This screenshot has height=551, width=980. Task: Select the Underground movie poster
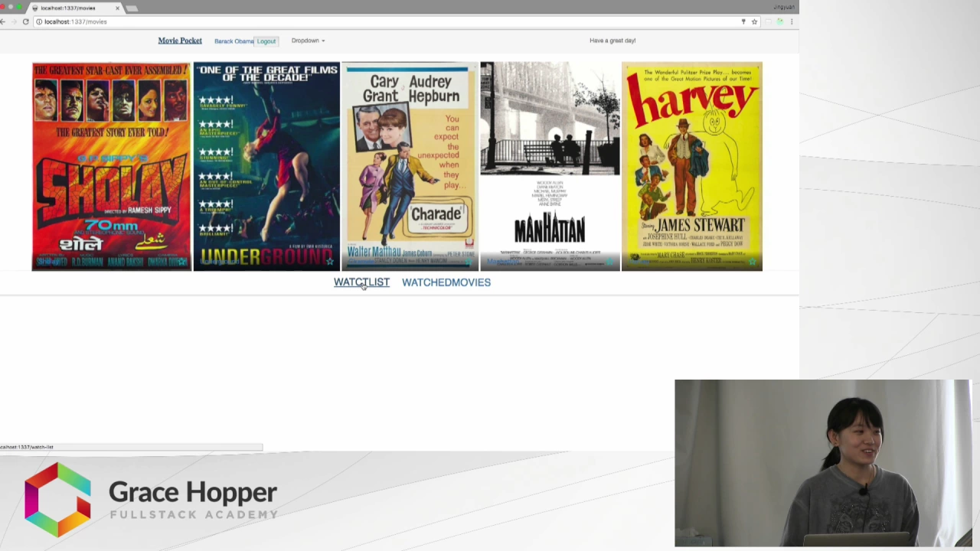pyautogui.click(x=266, y=167)
